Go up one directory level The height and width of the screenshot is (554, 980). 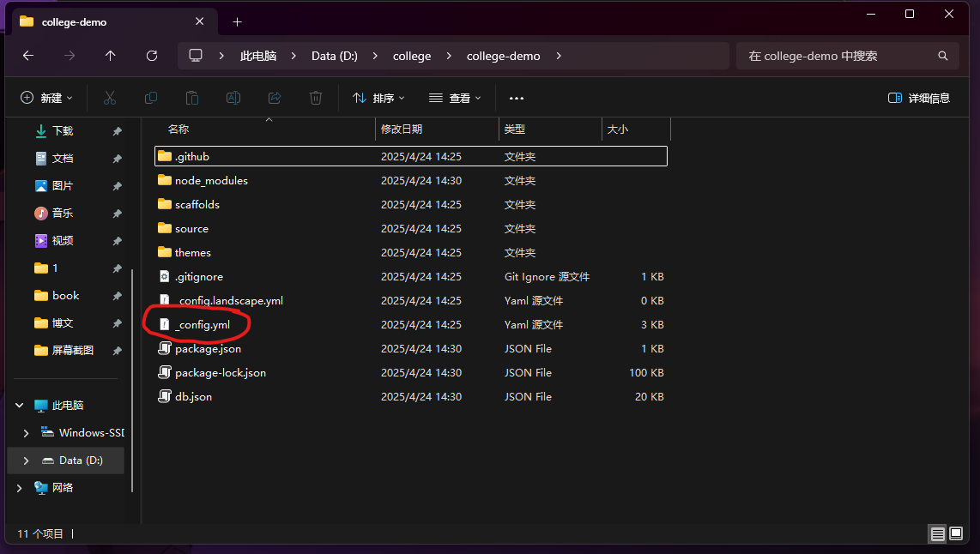click(x=111, y=56)
